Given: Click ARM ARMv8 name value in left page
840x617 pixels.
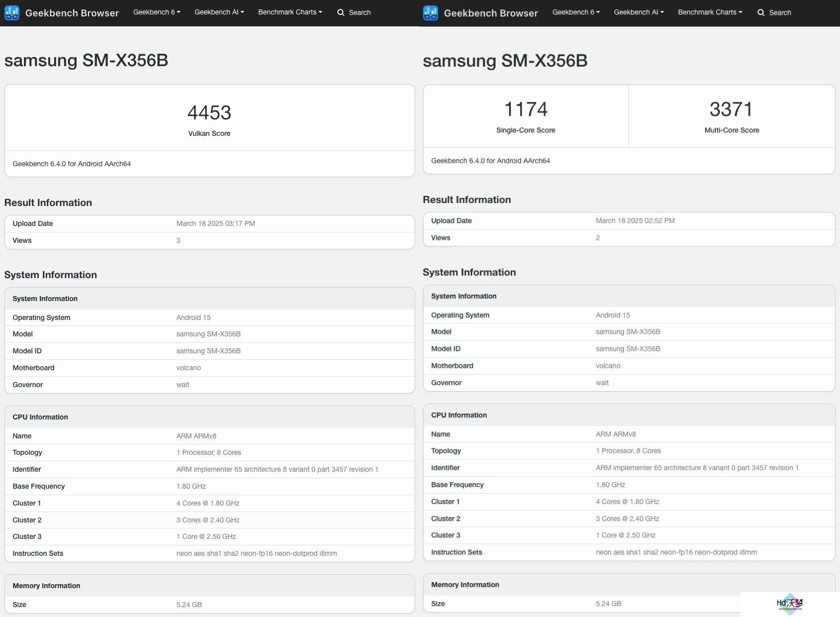Looking at the screenshot, I should point(196,436).
